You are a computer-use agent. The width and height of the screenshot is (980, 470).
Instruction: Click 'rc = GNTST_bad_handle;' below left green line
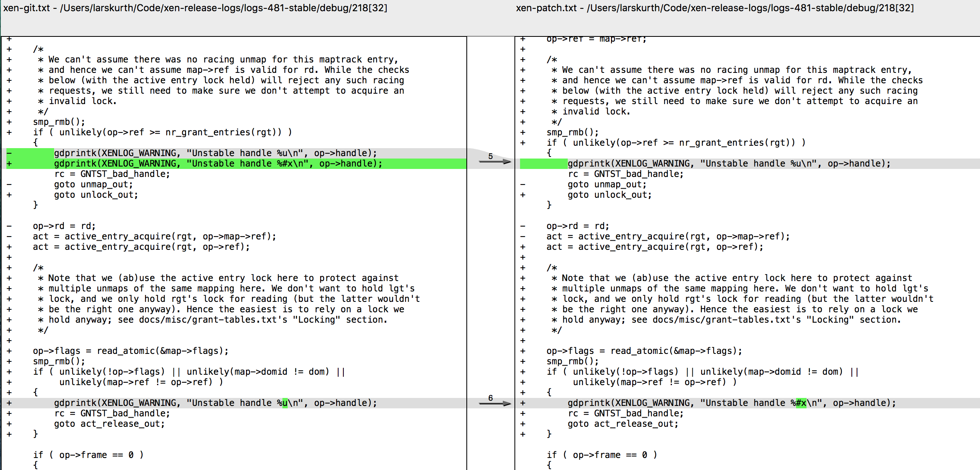pyautogui.click(x=112, y=174)
